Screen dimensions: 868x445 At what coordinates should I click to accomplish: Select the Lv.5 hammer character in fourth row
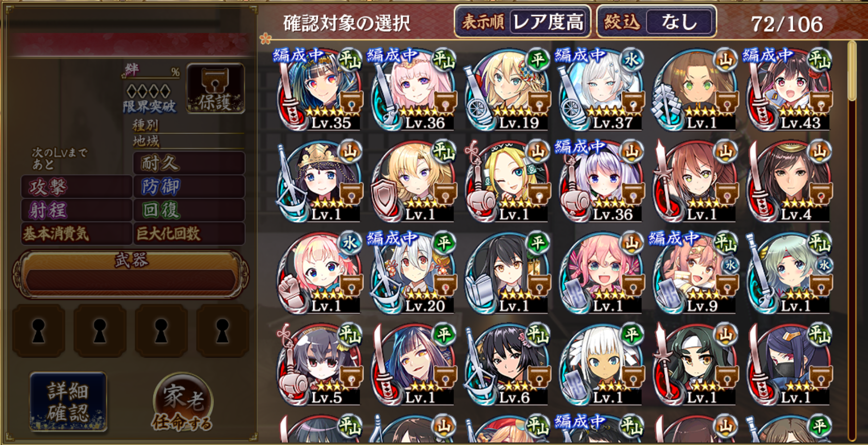point(319,364)
